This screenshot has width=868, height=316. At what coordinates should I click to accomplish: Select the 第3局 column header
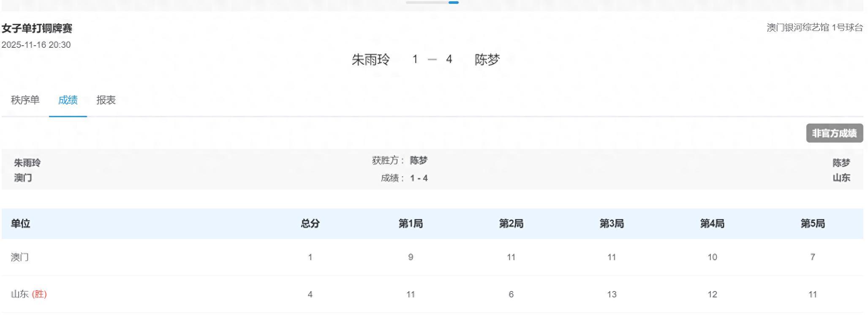[612, 223]
